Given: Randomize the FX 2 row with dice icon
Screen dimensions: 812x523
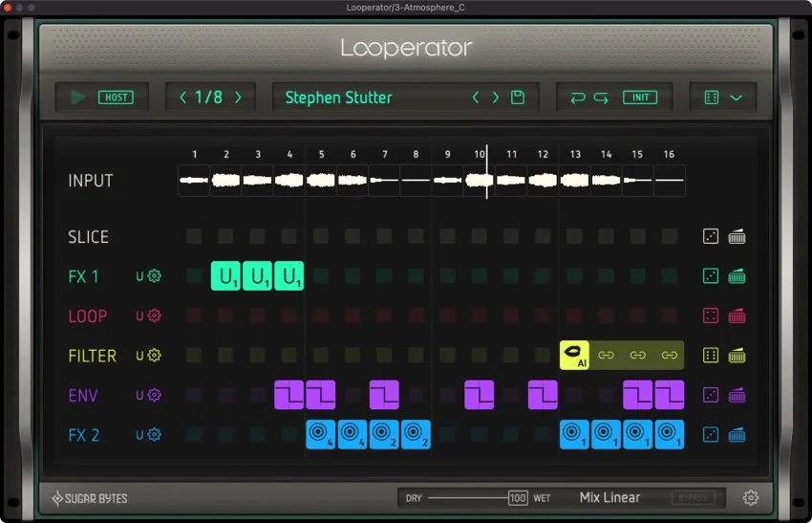Looking at the screenshot, I should coord(711,434).
